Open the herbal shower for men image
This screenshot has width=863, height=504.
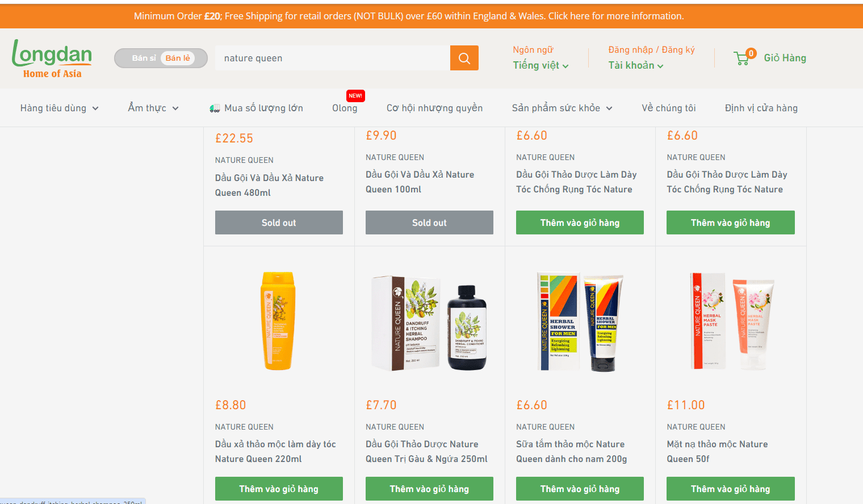pyautogui.click(x=580, y=322)
